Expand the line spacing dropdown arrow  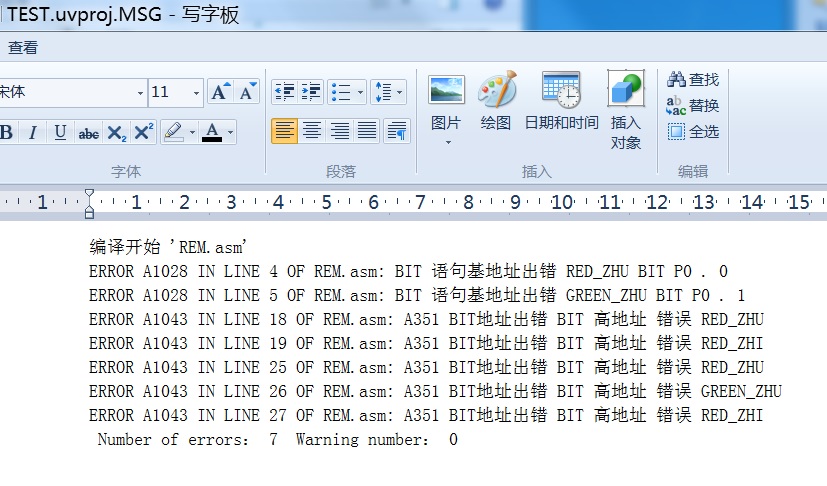[x=400, y=92]
